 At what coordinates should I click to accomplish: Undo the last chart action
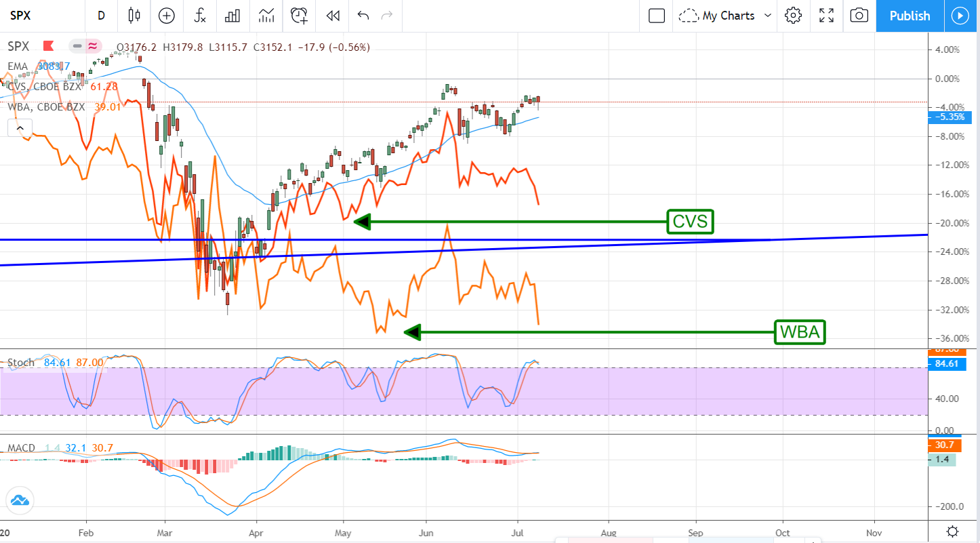[x=363, y=16]
